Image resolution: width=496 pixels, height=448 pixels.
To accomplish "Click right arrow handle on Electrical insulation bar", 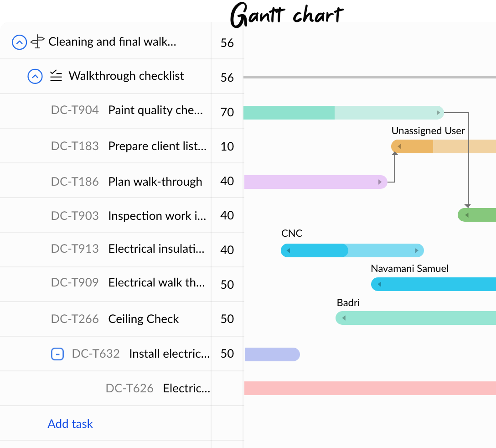I will point(417,251).
